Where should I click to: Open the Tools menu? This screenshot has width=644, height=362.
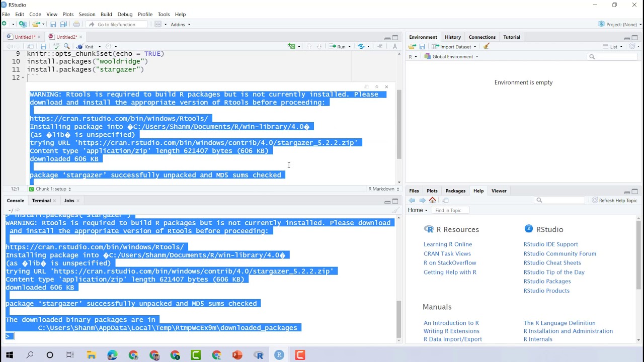(x=164, y=14)
